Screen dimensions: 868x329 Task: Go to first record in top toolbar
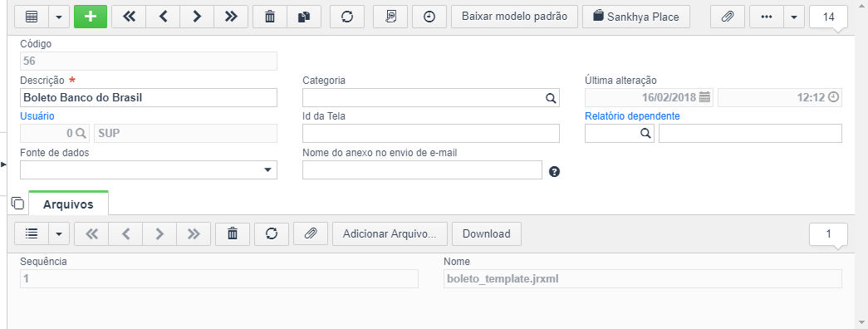(x=129, y=17)
